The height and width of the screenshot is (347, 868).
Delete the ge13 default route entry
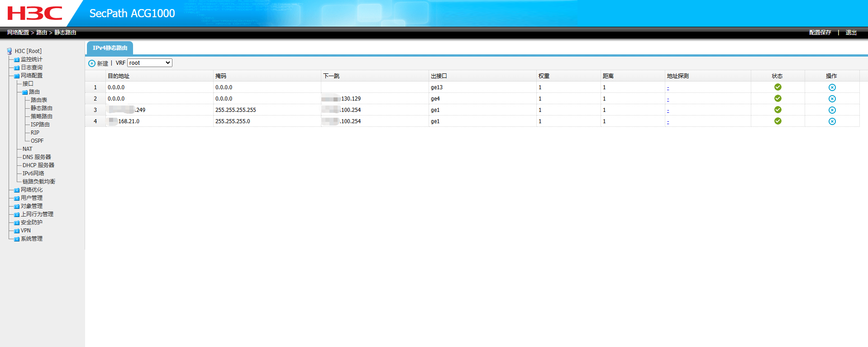[832, 87]
